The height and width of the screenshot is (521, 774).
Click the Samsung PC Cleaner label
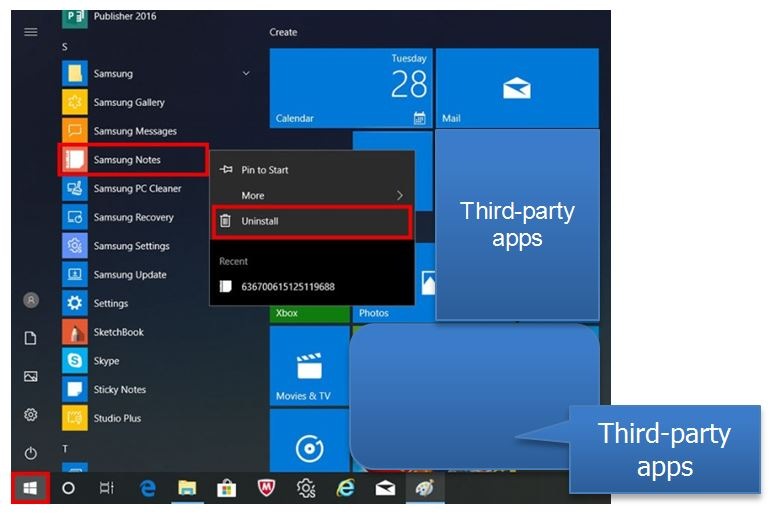137,188
